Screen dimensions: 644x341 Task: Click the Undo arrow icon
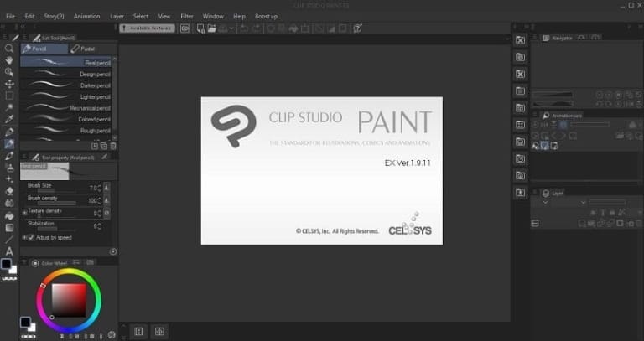pos(244,28)
